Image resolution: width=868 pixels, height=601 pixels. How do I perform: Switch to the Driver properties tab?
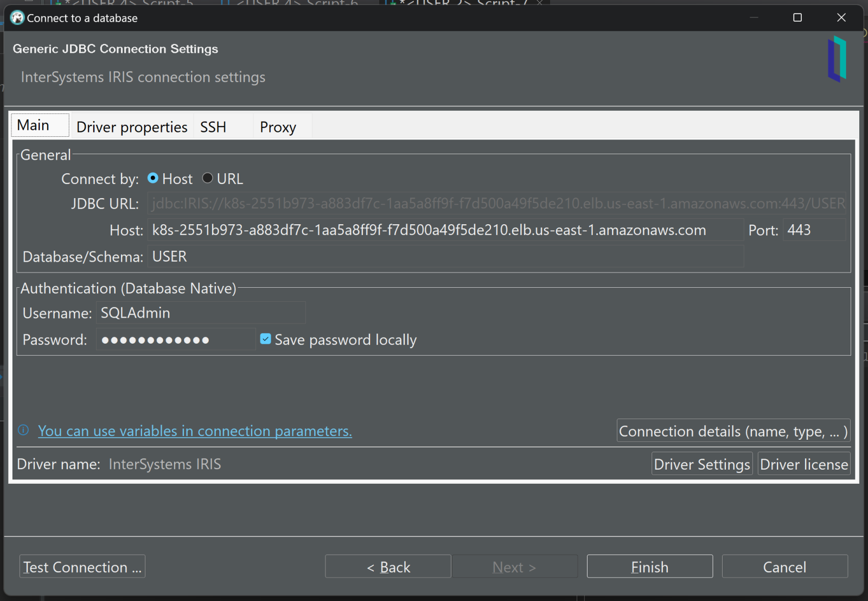pos(132,127)
